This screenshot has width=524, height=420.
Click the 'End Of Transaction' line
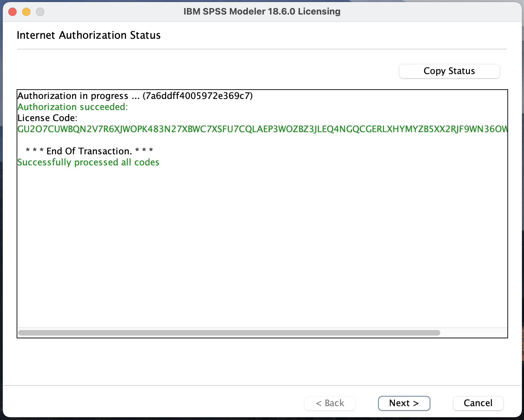click(x=89, y=151)
